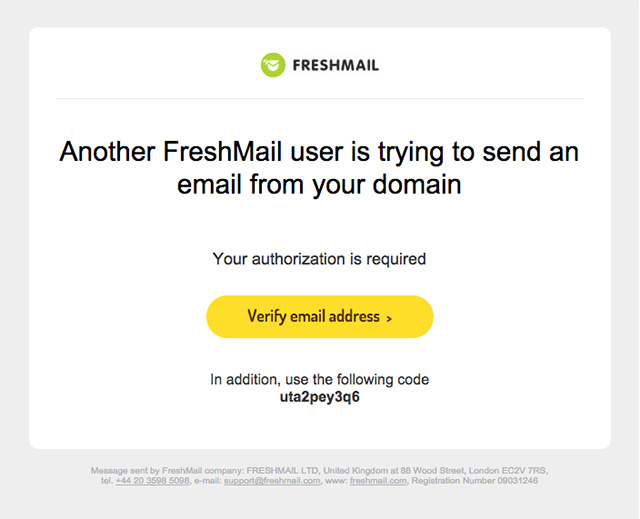Open the +44 20 3598 5098 phone link
The image size is (640, 519).
pos(153,481)
